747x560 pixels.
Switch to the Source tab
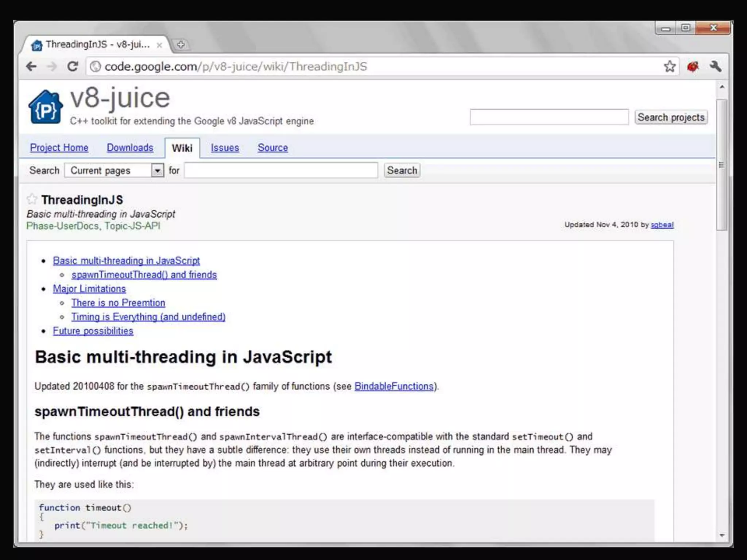pos(272,148)
